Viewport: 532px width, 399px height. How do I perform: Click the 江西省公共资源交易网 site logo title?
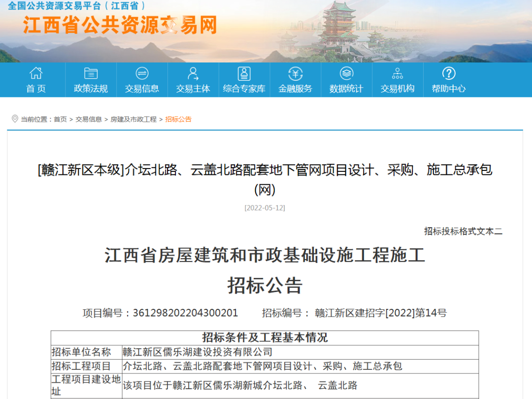120,25
